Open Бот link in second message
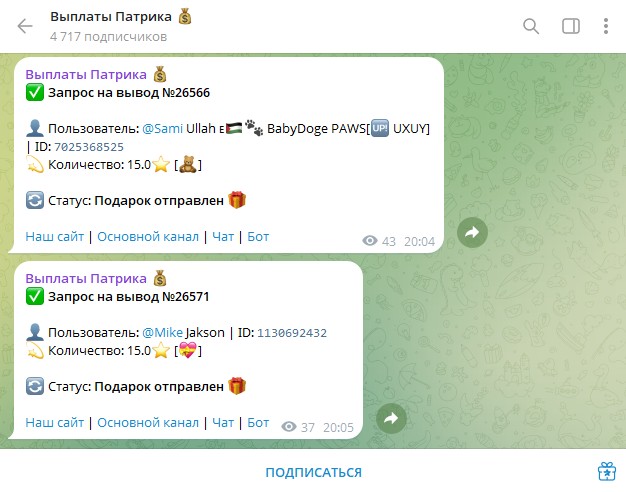This screenshot has height=492, width=626. click(x=258, y=423)
